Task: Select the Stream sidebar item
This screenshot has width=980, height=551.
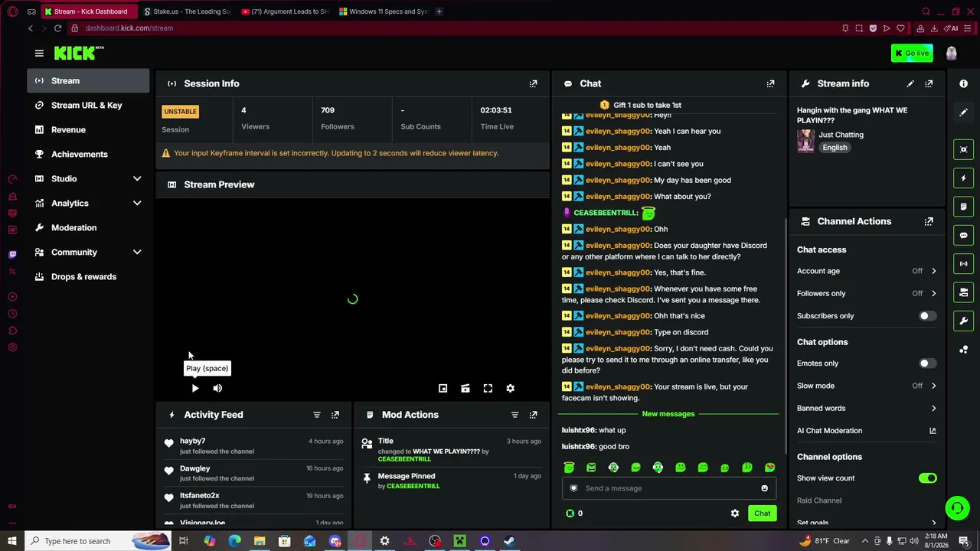Action: [88, 80]
